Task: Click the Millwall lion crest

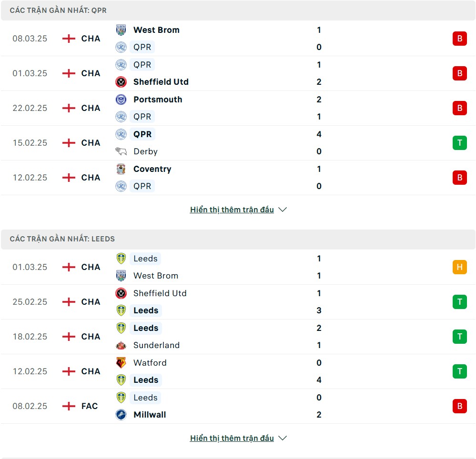Action: 121,415
